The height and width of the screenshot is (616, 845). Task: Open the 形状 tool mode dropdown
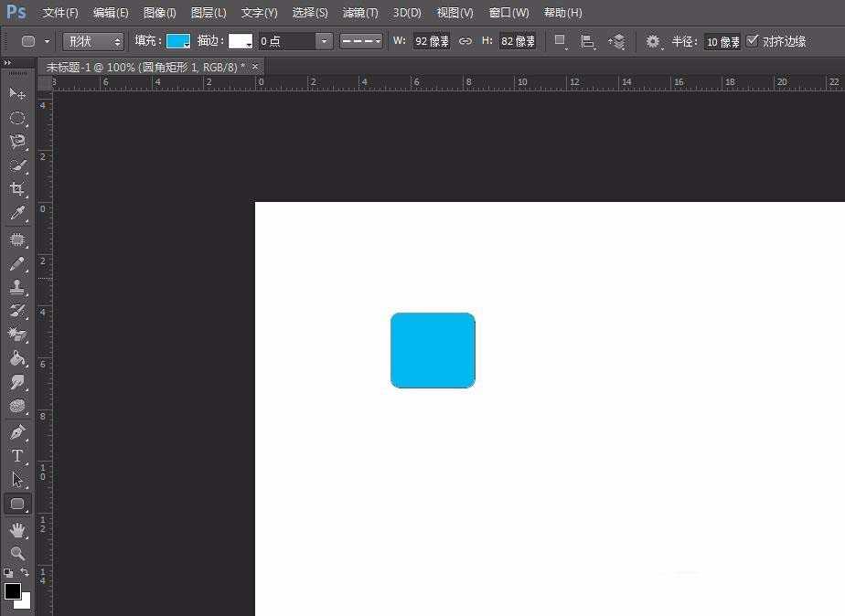tap(93, 41)
